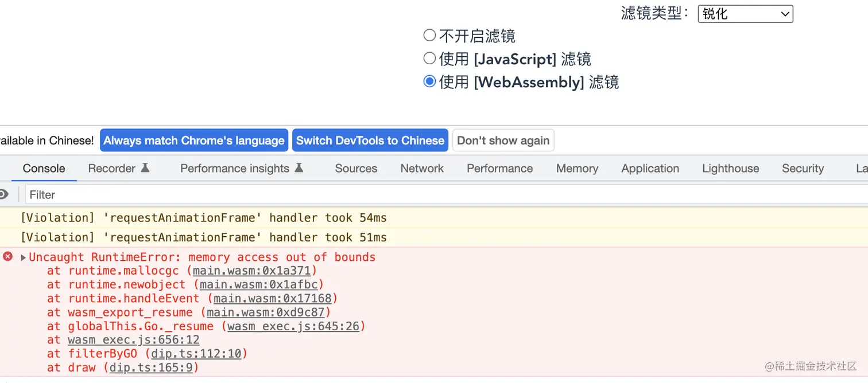Open the 滤镜类型 dropdown
Image resolution: width=868 pixels, height=383 pixels.
point(745,14)
